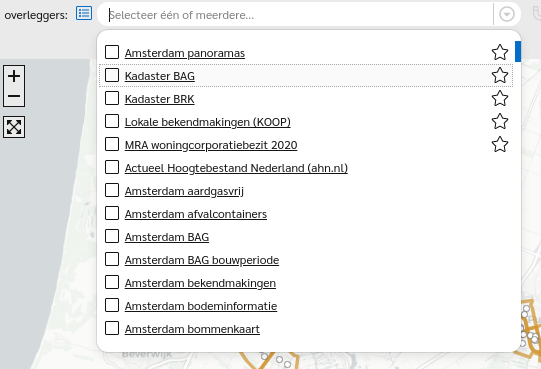Tick the Amsterdam bommenkaart checkbox
541x369 pixels.
point(112,328)
